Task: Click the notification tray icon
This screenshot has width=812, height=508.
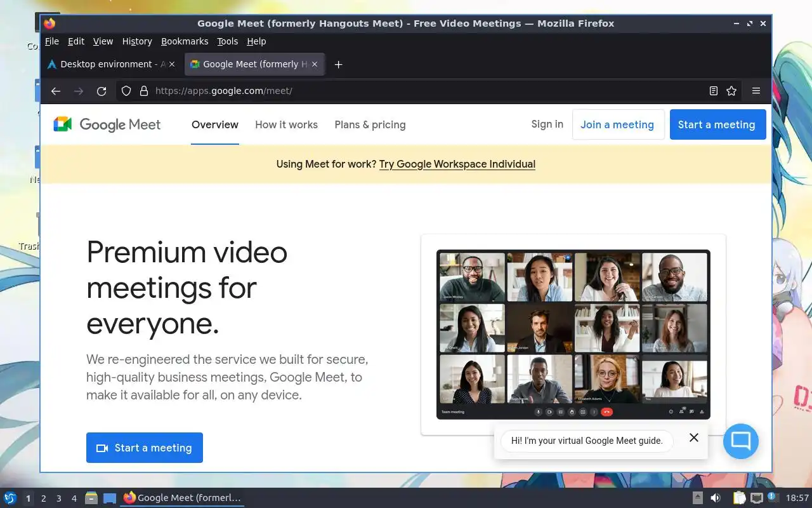Action: click(x=773, y=497)
